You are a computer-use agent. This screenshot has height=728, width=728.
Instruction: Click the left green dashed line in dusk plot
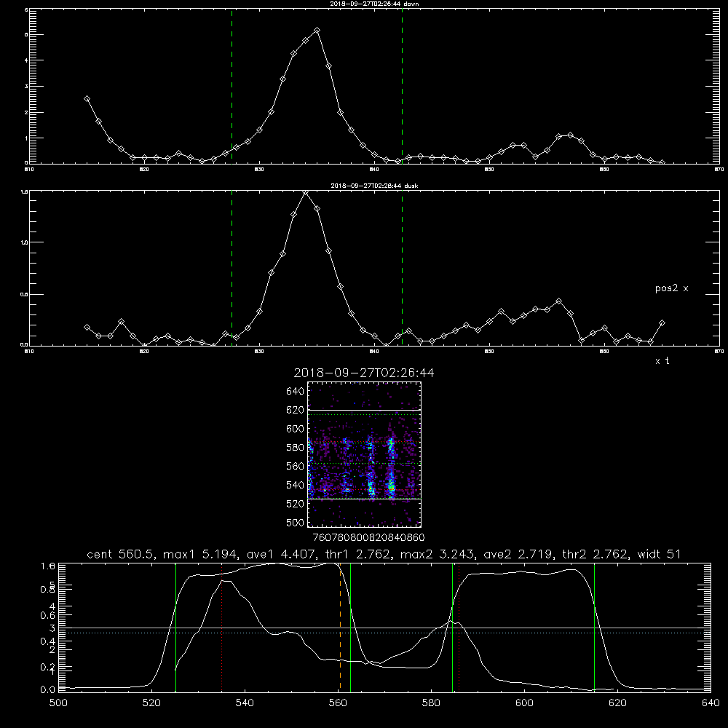tap(232, 268)
